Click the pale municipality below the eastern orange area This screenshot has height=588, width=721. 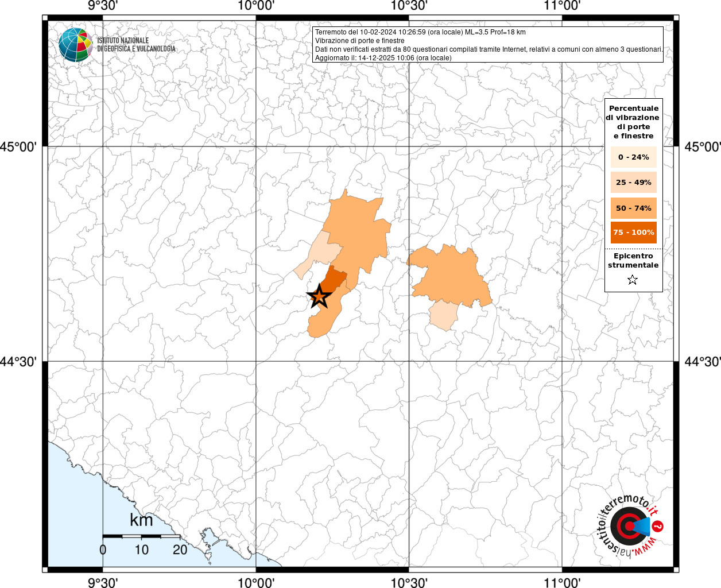444,315
